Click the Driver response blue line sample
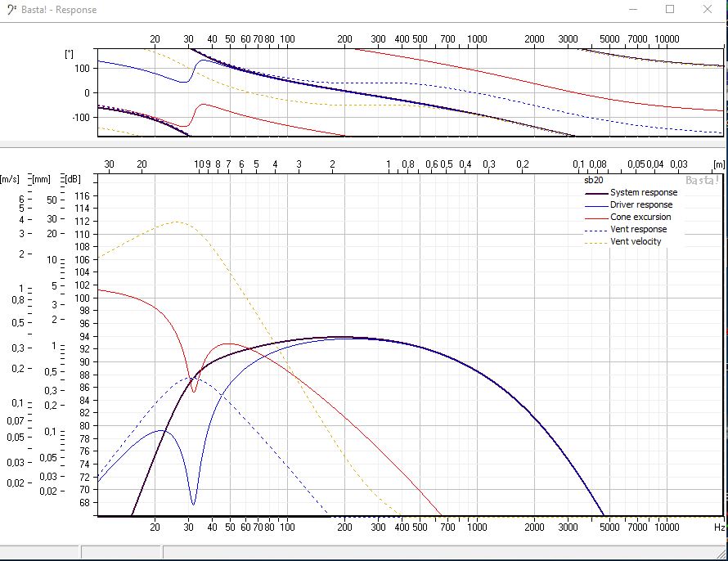This screenshot has width=728, height=561. (596, 205)
